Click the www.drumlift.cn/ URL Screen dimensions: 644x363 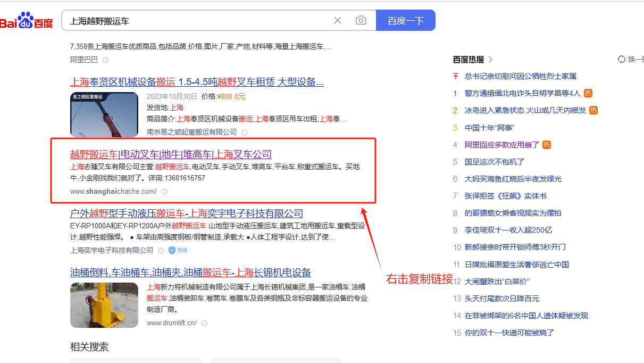click(x=172, y=323)
